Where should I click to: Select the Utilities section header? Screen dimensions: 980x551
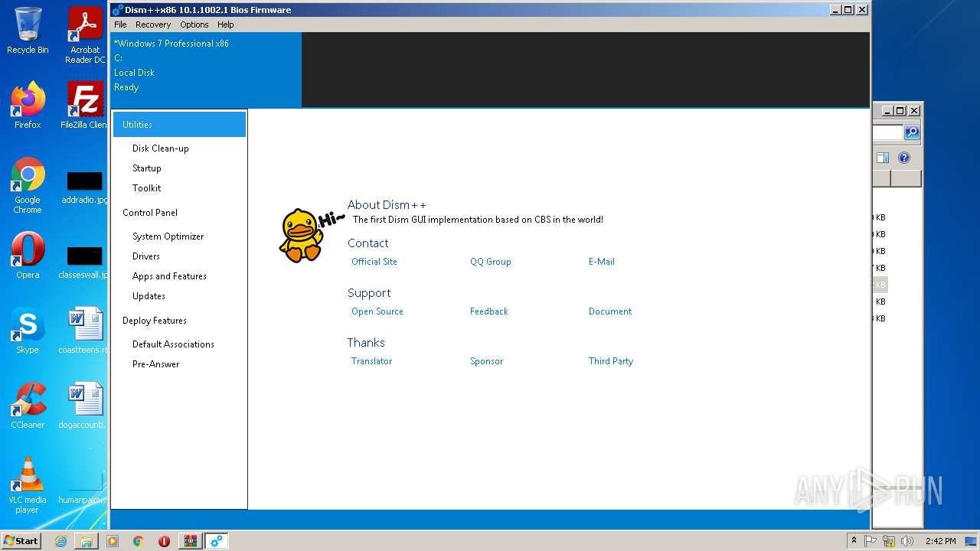pyautogui.click(x=179, y=124)
